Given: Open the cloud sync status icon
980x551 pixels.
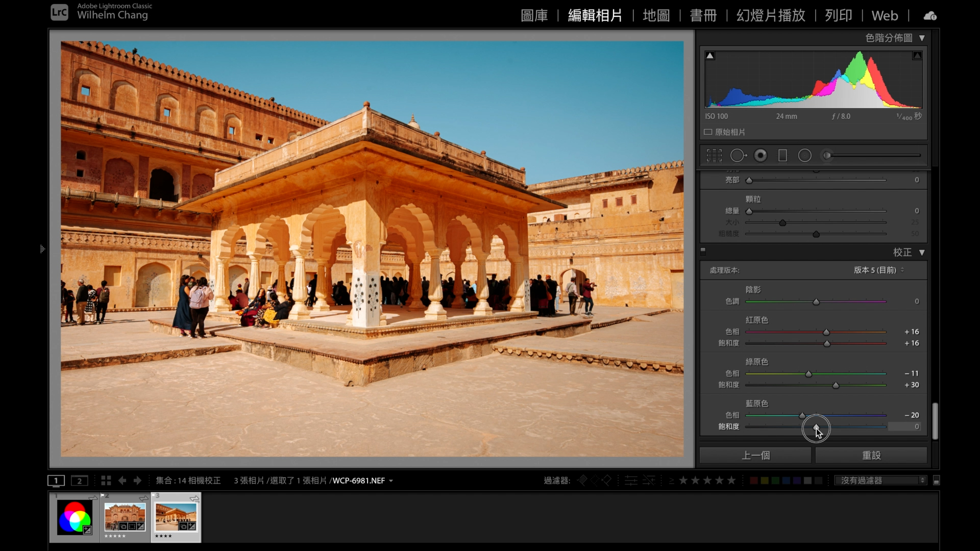Looking at the screenshot, I should click(x=929, y=16).
